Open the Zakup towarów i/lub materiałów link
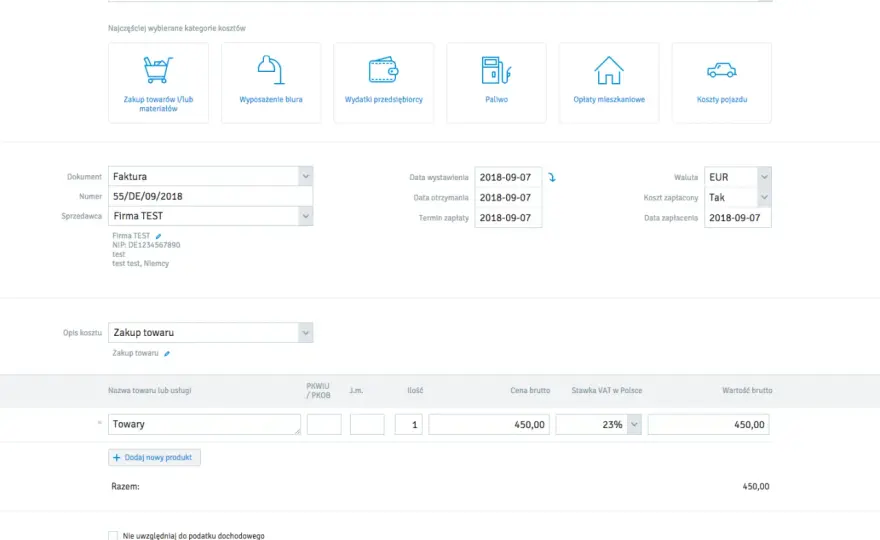 [158, 104]
